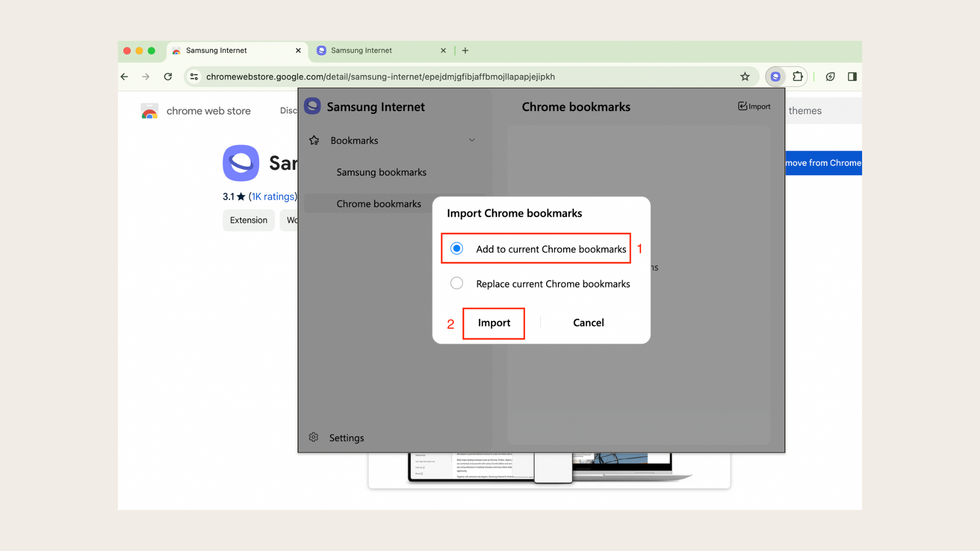
Task: Click Import in the dialog
Action: pos(494,323)
